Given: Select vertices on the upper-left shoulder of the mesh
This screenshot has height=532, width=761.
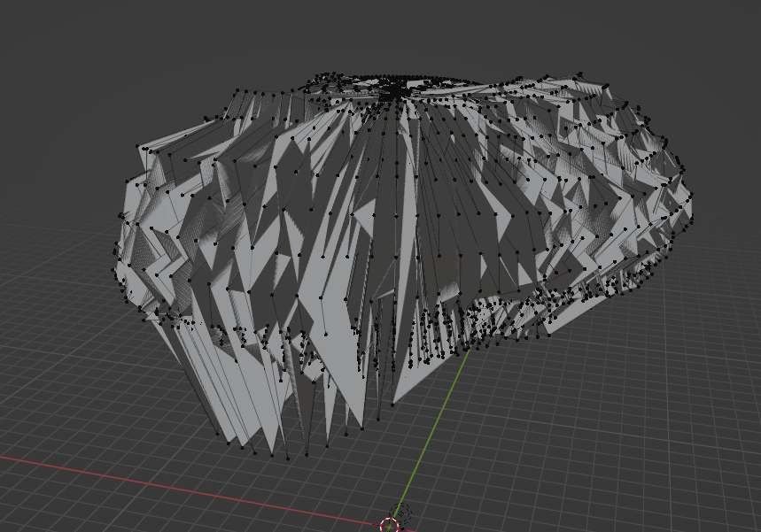Looking at the screenshot, I should click(x=177, y=142).
